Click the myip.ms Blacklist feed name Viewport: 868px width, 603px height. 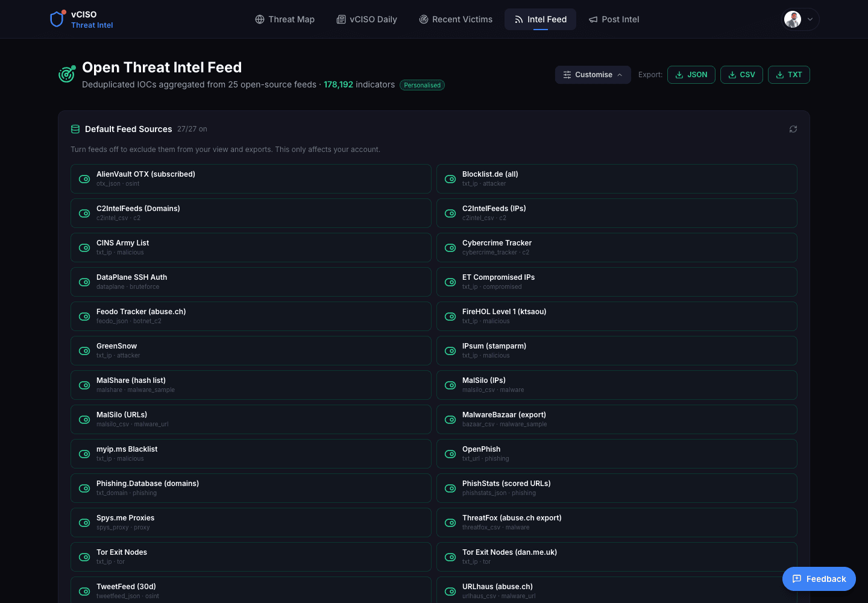[127, 449]
